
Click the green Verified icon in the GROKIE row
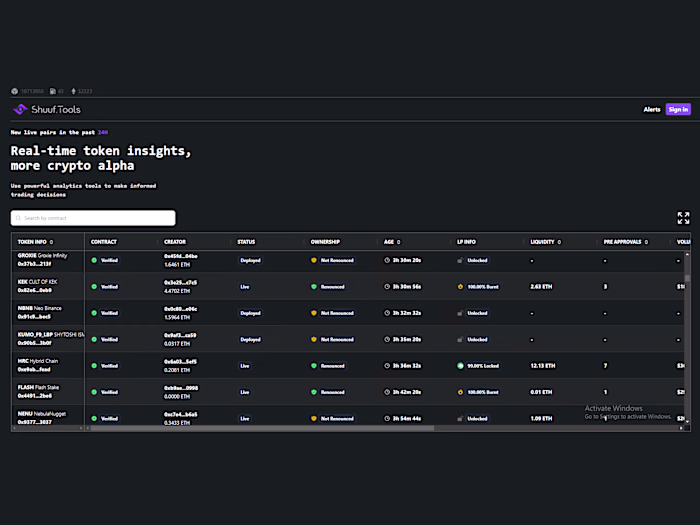tap(94, 259)
